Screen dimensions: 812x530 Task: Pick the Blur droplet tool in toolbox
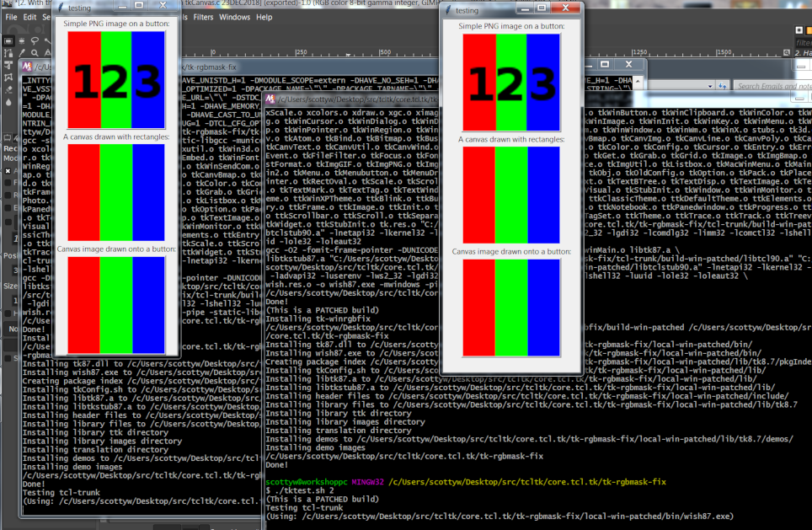[x=8, y=103]
